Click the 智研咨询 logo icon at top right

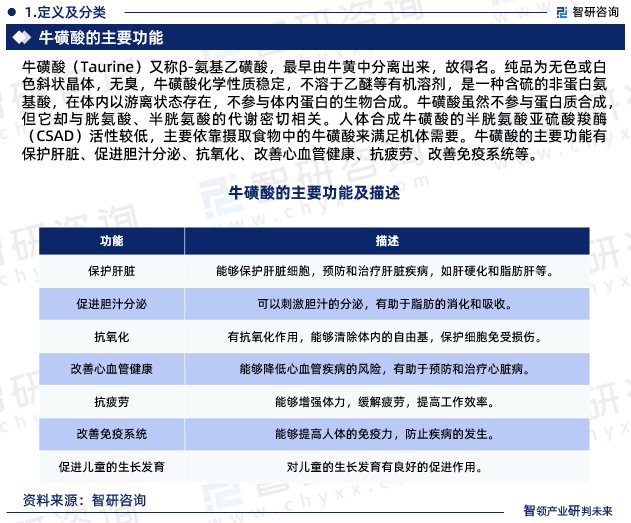[x=562, y=12]
